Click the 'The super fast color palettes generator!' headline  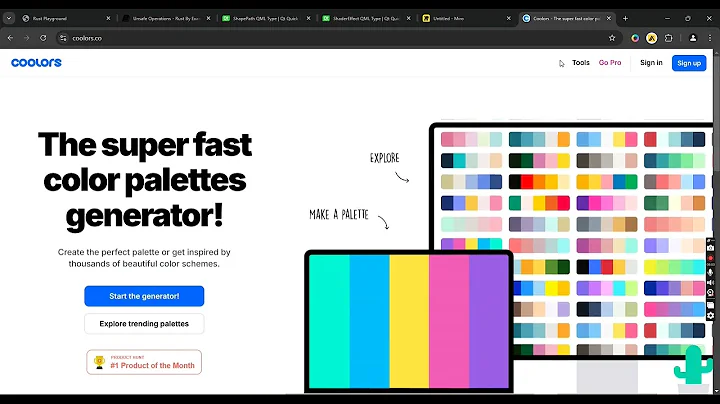[145, 180]
